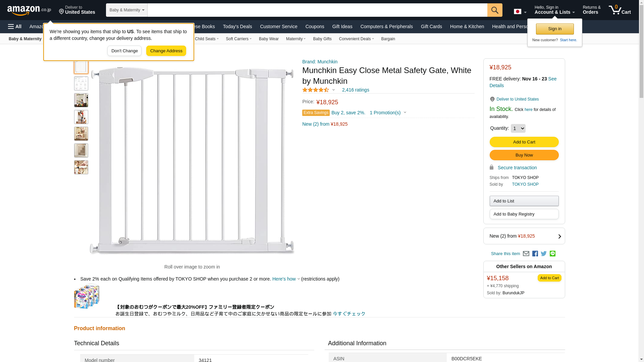Share this item on Twitter

coord(544,254)
